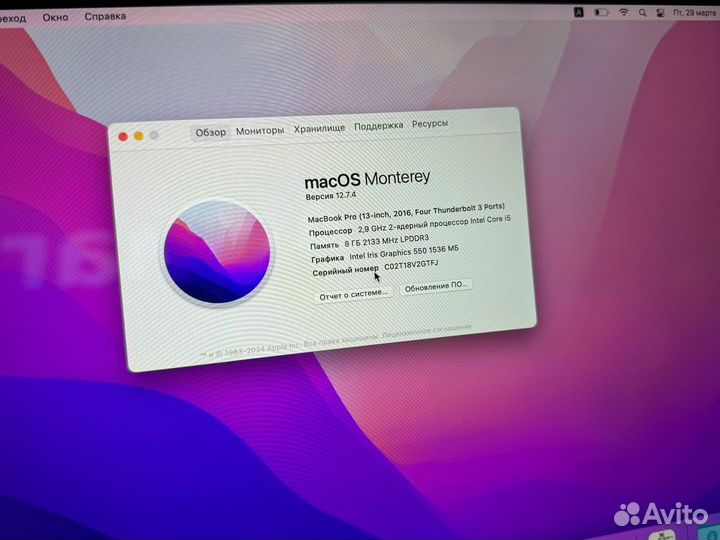The image size is (720, 540).
Task: Click the date Пт, 29 марта
Action: 694,13
